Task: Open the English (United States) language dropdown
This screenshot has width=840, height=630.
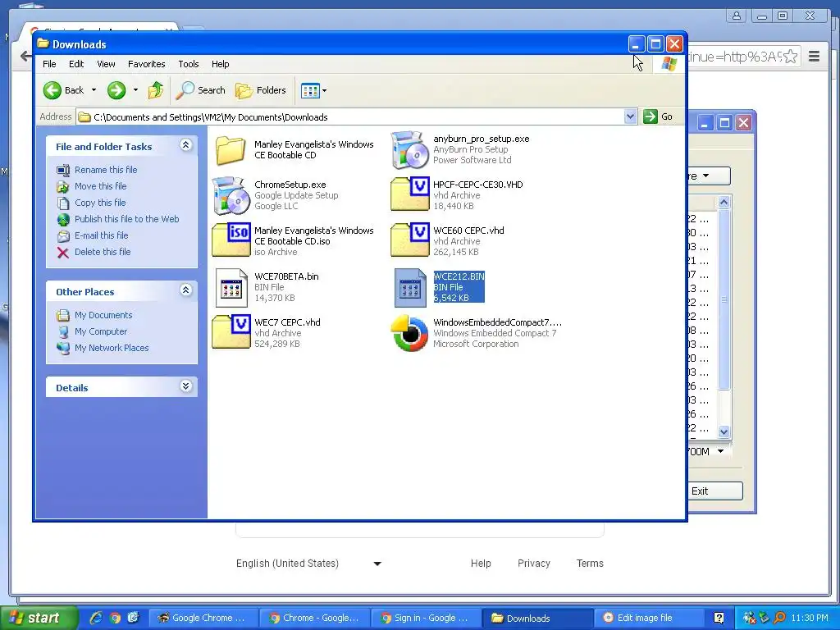Action: (x=308, y=563)
